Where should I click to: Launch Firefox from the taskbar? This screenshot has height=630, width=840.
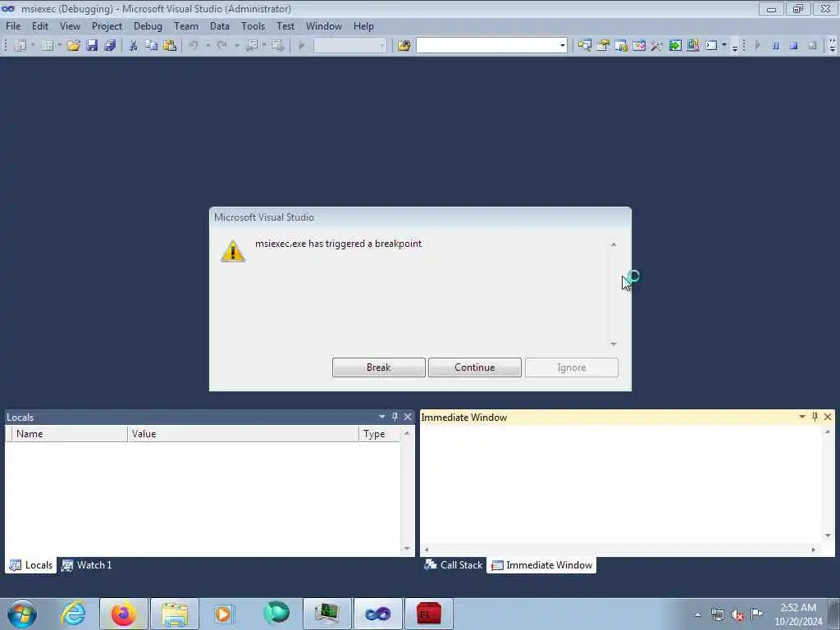pos(124,614)
